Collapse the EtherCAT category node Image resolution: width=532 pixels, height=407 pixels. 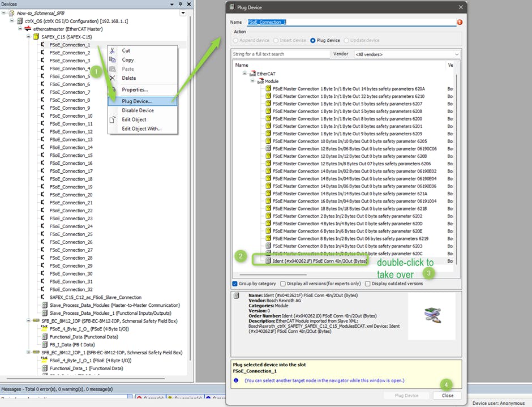245,74
